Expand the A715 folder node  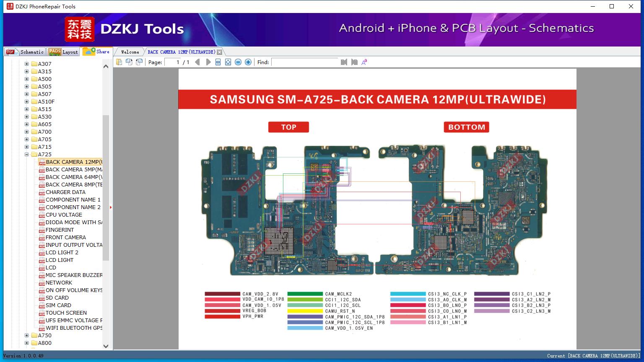pyautogui.click(x=27, y=147)
